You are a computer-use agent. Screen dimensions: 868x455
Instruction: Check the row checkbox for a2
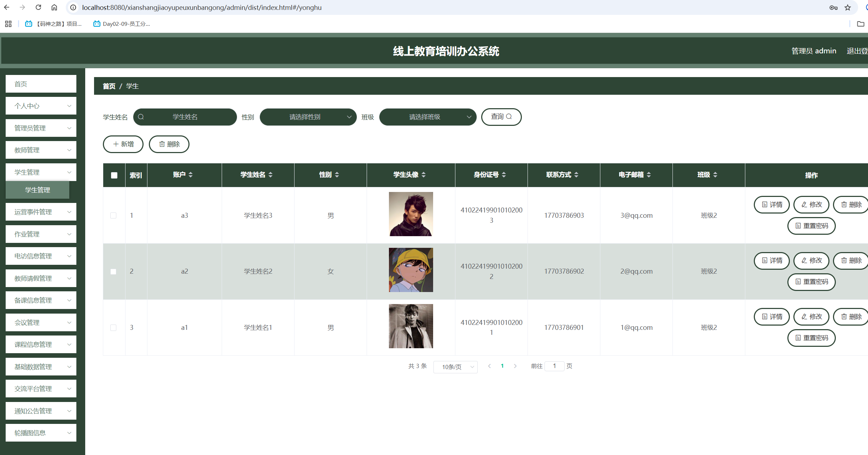tap(113, 272)
